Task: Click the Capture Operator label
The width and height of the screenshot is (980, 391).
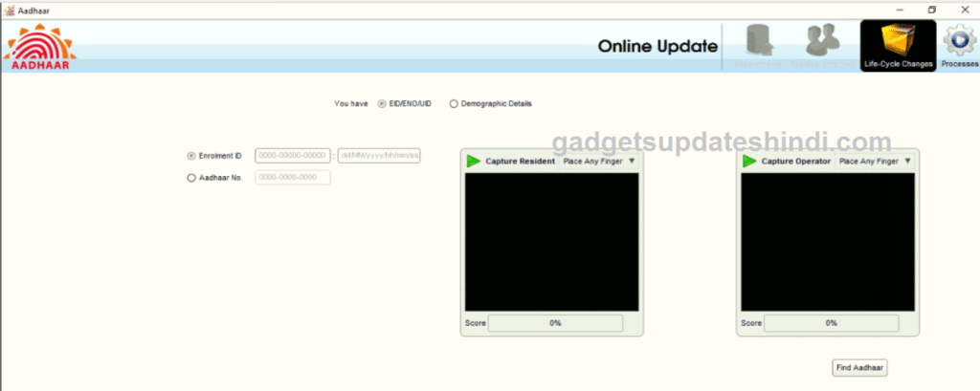Action: (795, 162)
